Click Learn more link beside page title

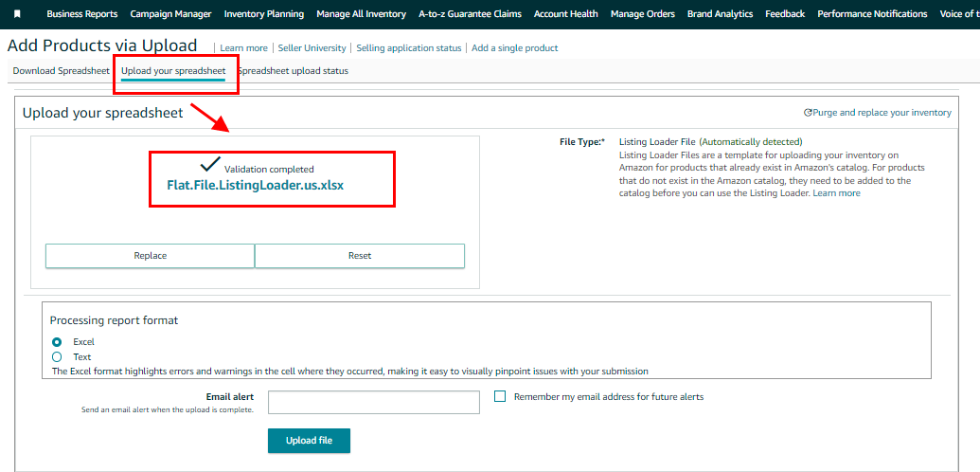243,47
